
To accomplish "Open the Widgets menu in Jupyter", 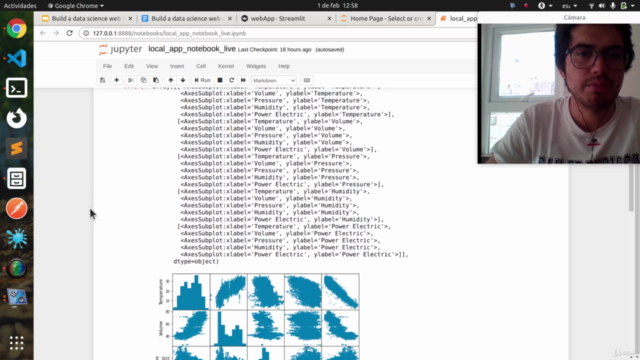I will tap(256, 66).
